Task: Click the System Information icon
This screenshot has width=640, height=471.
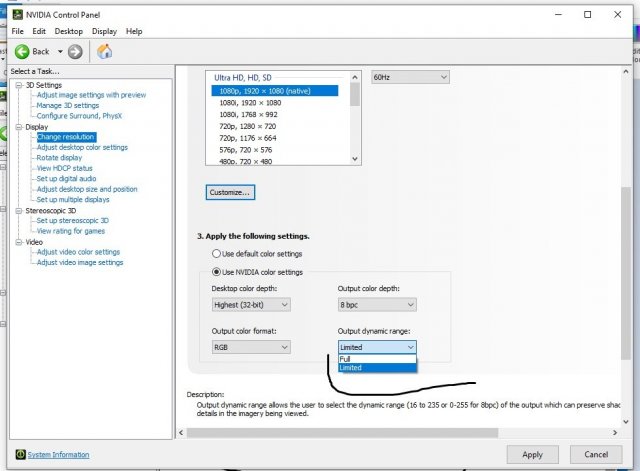Action: point(17,455)
